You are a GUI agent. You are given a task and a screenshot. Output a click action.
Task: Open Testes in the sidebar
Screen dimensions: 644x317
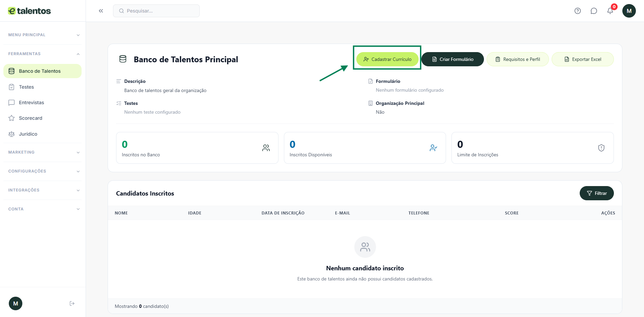[26, 87]
